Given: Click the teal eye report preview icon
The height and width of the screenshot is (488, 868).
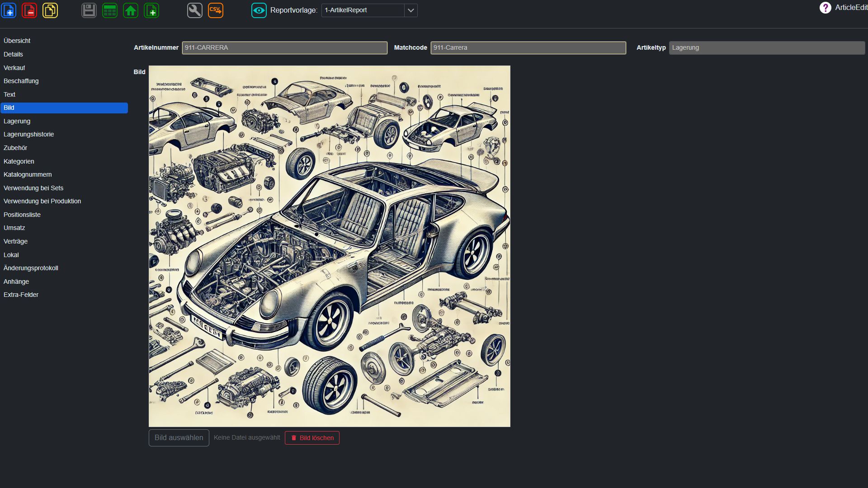Looking at the screenshot, I should [259, 10].
